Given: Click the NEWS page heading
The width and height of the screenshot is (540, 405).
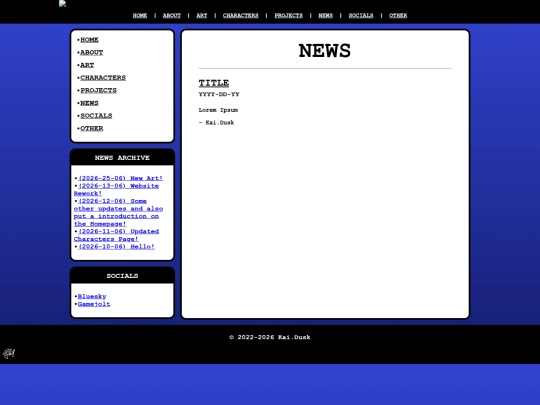Looking at the screenshot, I should 325,51.
